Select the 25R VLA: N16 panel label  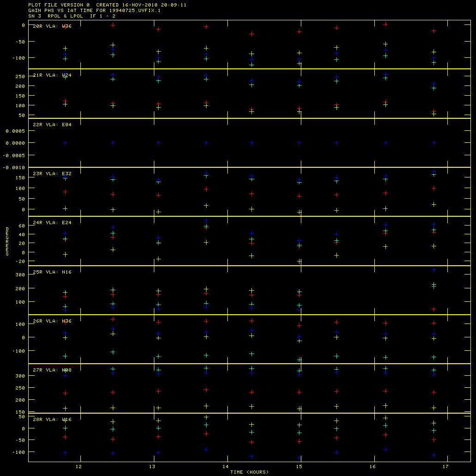52,272
